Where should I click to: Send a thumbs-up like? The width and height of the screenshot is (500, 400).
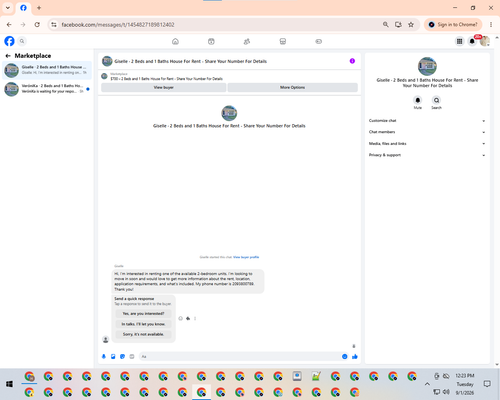tap(355, 356)
